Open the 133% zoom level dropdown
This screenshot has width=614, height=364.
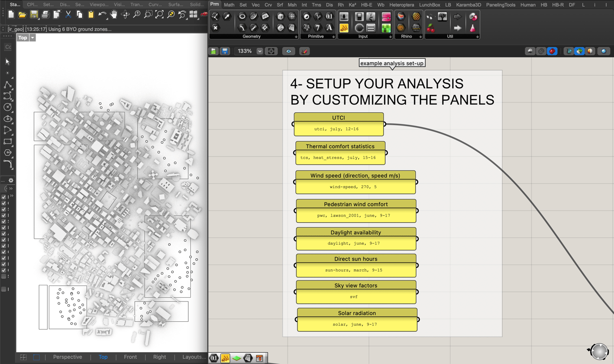click(x=260, y=51)
